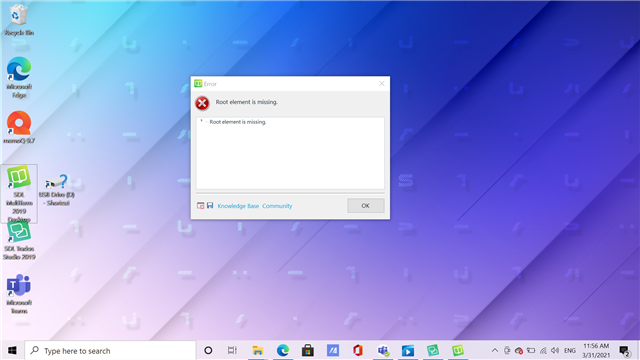Open the Windows Start menu
Image resolution: width=640 pixels, height=360 pixels.
pyautogui.click(x=12, y=351)
